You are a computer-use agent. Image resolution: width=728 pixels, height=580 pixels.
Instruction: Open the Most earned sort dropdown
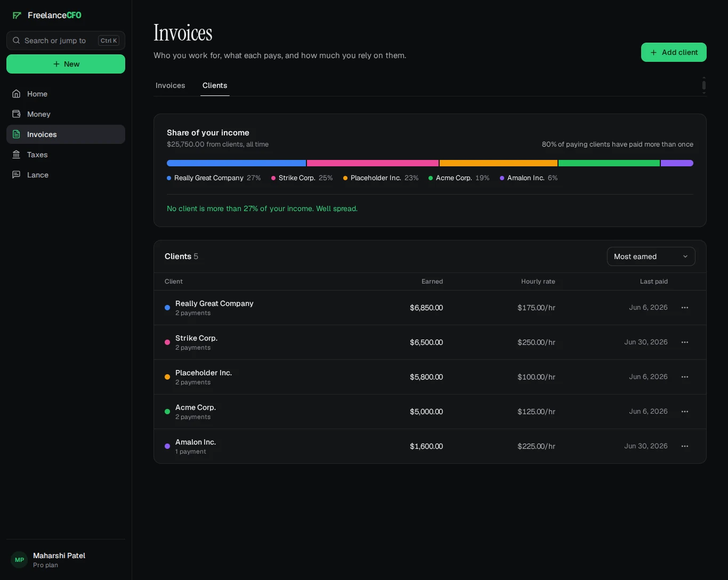point(651,256)
